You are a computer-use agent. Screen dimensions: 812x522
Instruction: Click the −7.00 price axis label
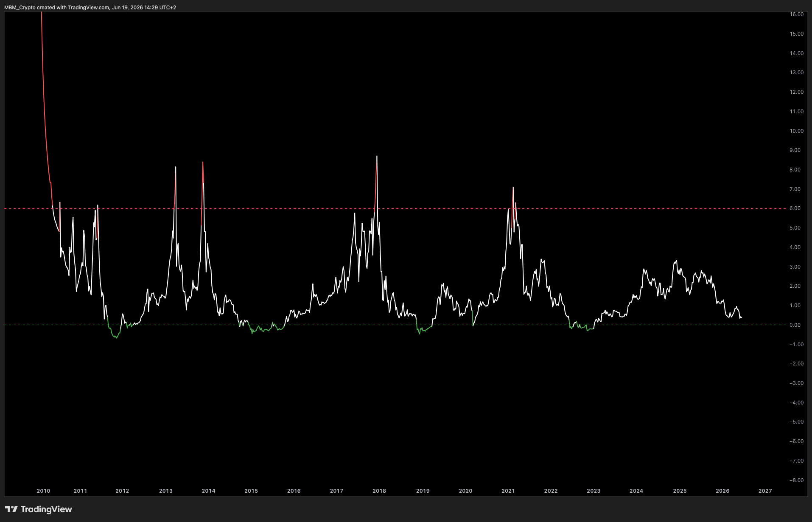tap(796, 461)
